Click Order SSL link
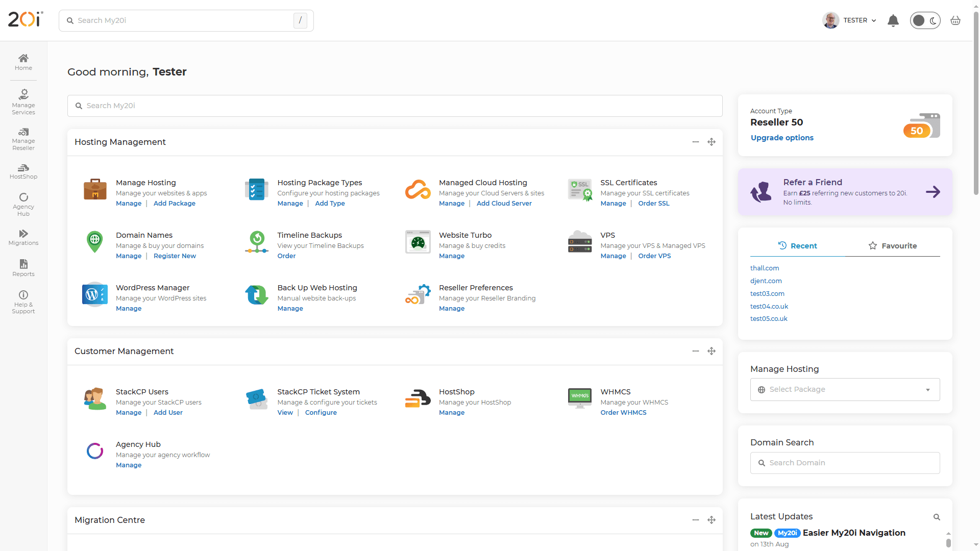 [x=654, y=203]
